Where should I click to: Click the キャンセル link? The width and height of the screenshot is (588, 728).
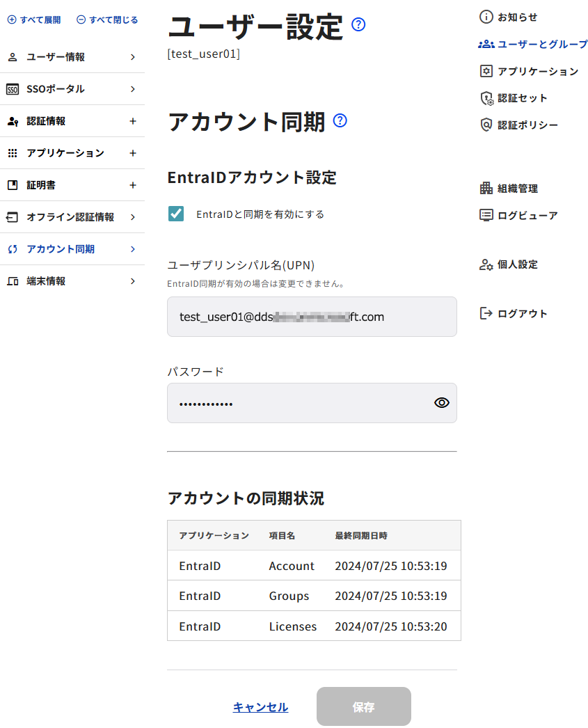(x=260, y=707)
